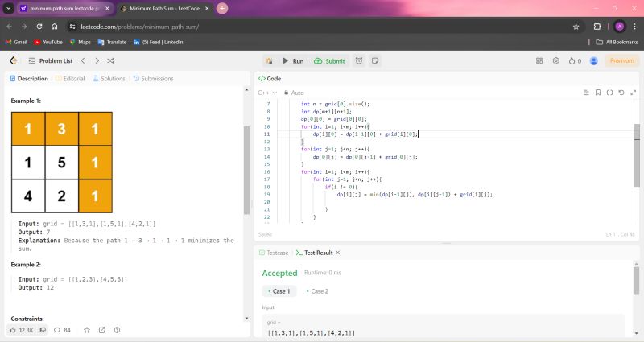Select the Case 2 test tab

coord(318,291)
